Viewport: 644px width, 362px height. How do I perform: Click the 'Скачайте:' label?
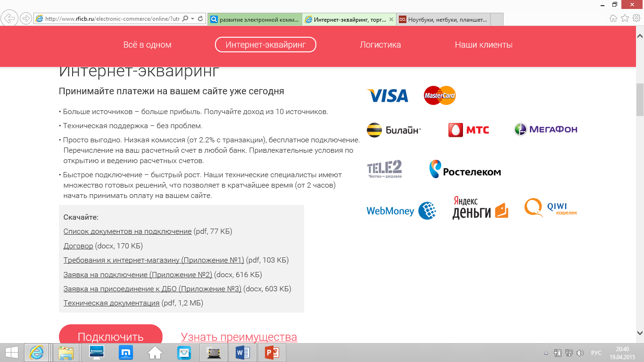[x=81, y=217]
